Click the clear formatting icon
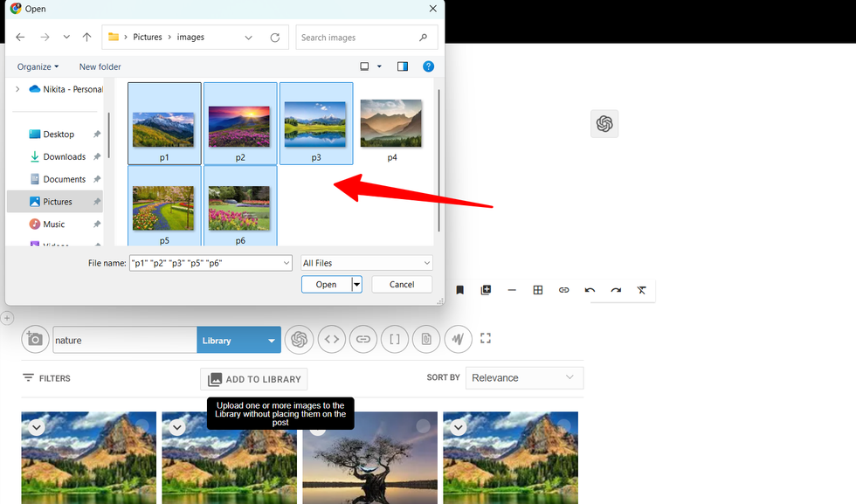856x504 pixels. [642, 290]
